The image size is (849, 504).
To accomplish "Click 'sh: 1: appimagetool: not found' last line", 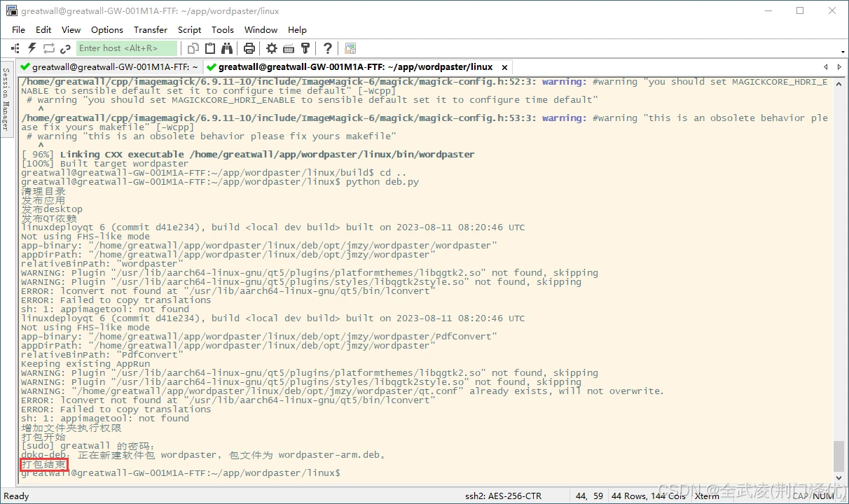I will pos(105,419).
